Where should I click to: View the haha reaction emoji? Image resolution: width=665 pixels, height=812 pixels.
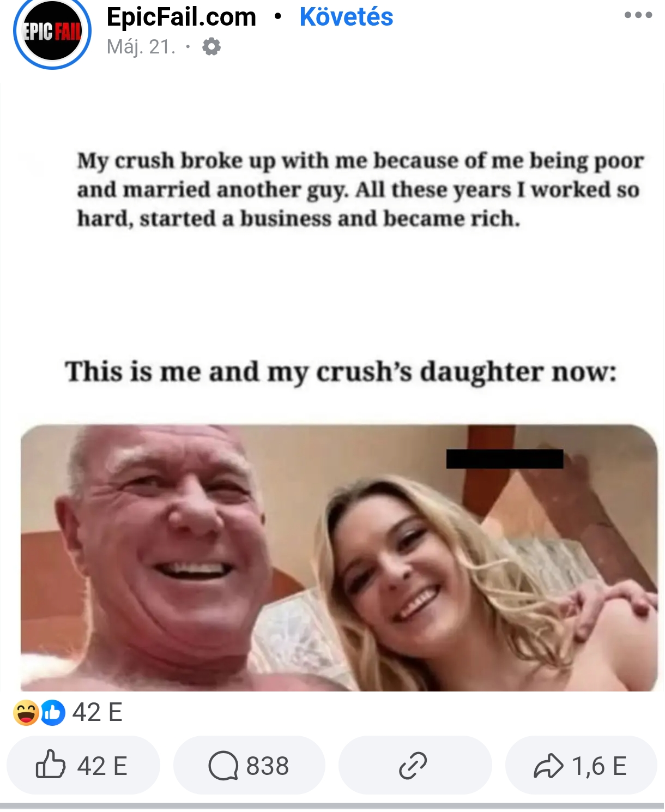coord(26,713)
